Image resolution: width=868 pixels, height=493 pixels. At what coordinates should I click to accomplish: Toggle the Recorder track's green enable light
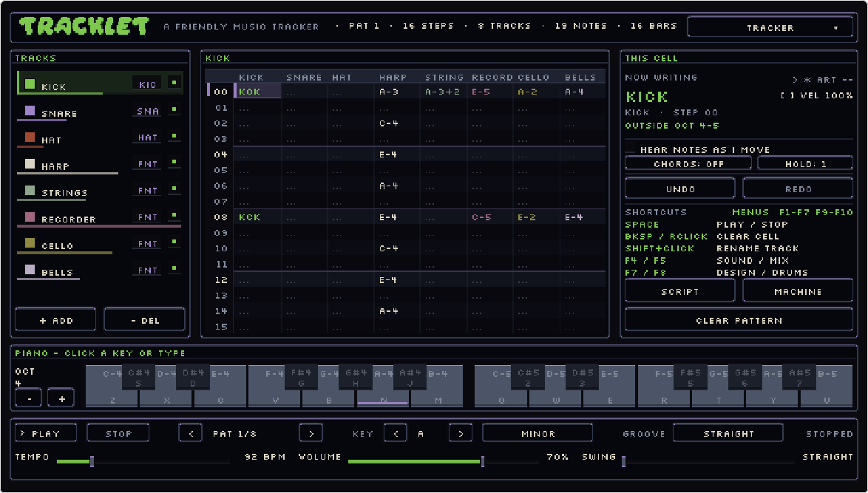click(174, 216)
